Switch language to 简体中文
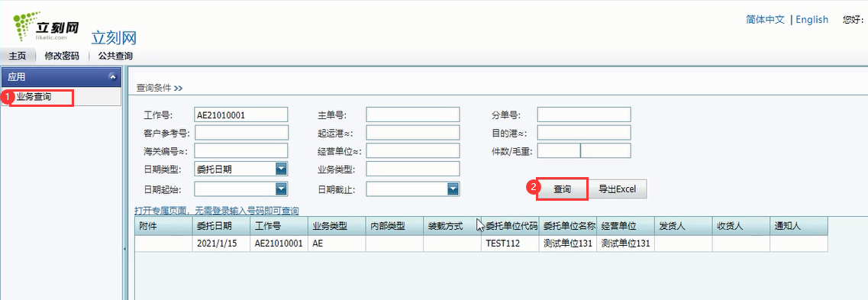The image size is (868, 300). 766,19
